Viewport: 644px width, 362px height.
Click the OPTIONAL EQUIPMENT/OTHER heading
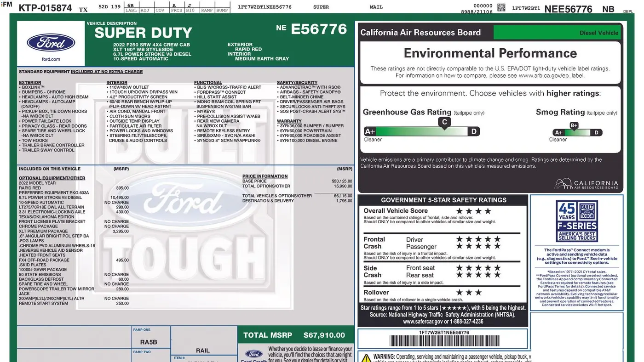tap(52, 178)
